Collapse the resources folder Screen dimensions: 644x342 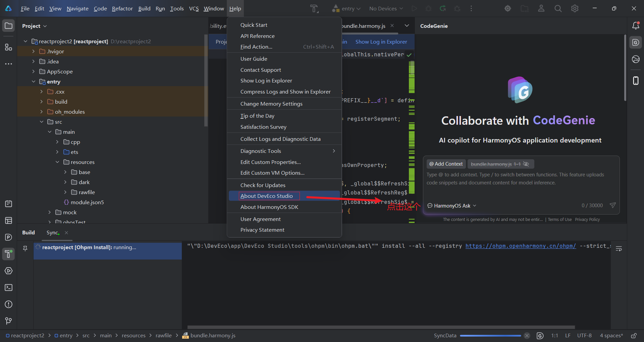pos(57,162)
